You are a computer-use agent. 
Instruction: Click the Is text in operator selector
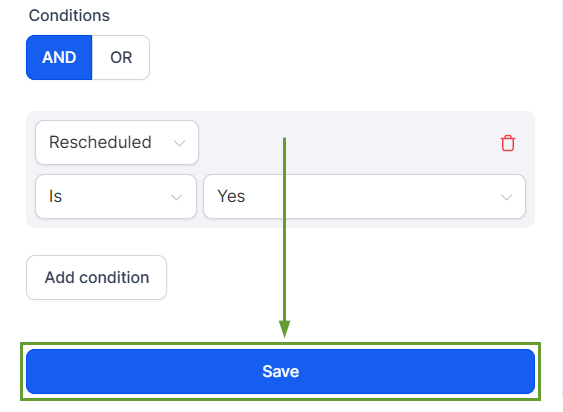point(55,196)
